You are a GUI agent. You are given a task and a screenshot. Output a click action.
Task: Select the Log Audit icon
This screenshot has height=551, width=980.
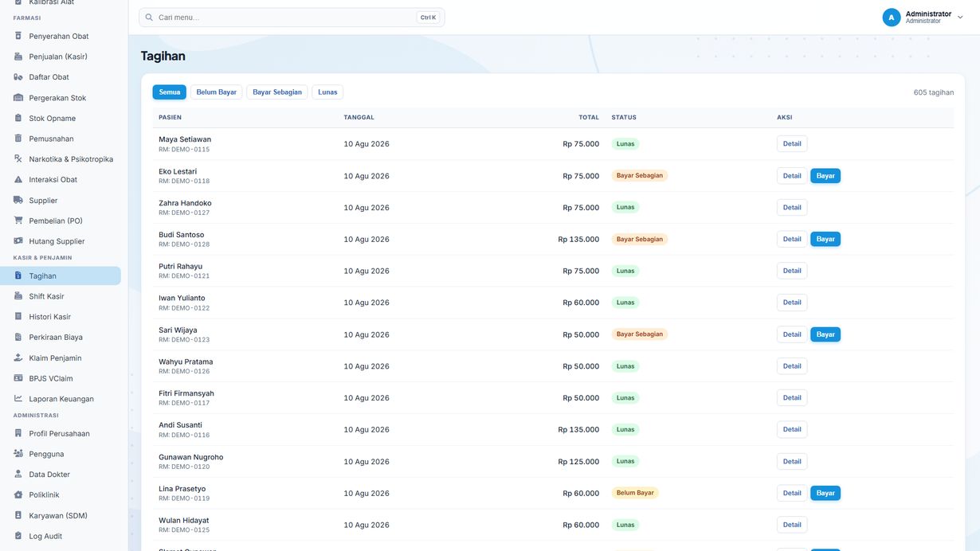(x=18, y=537)
